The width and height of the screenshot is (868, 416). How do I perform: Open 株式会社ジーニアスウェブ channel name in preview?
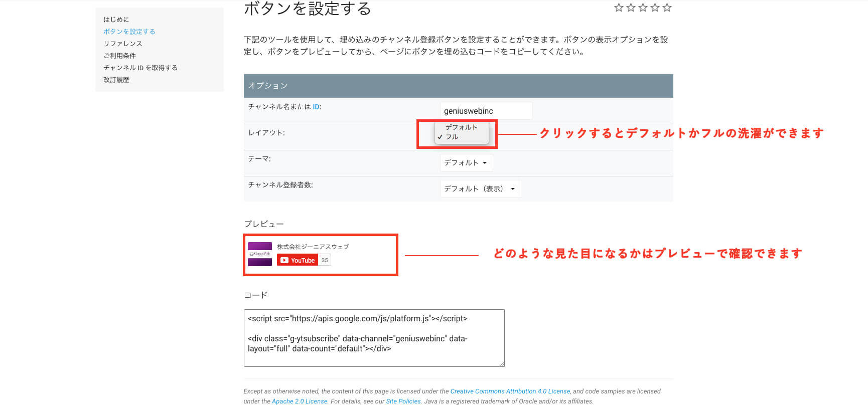click(313, 247)
